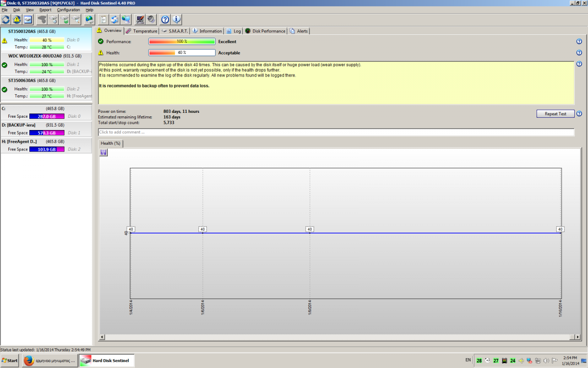Screen dimensions: 588x368
Task: Select disk ST3500320AS in the disk list
Action: click(46, 39)
